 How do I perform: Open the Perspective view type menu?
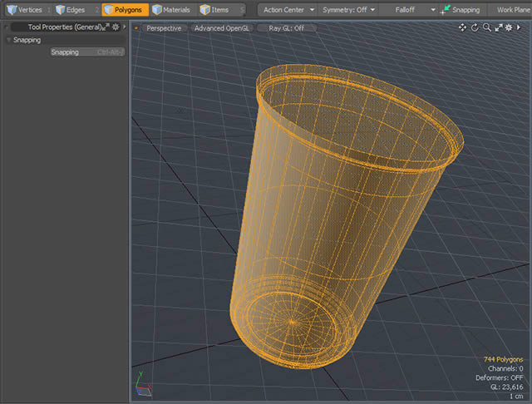tap(164, 28)
